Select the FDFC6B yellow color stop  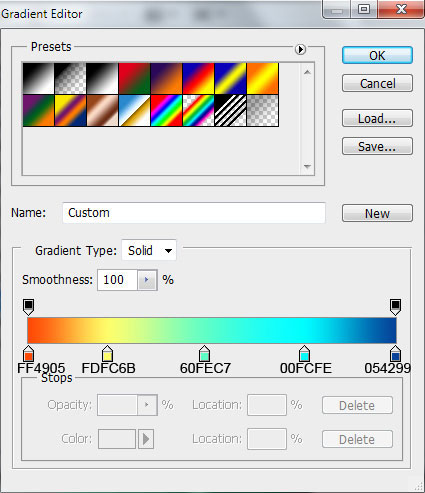pyautogui.click(x=107, y=354)
